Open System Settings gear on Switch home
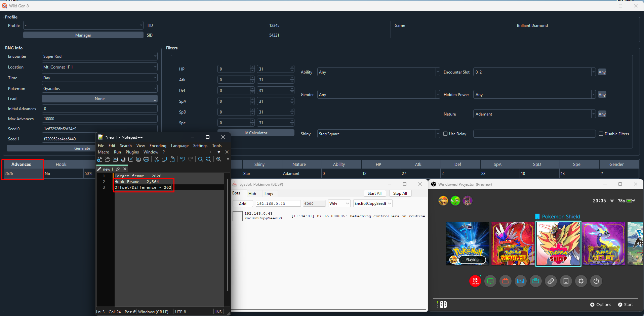Image resolution: width=644 pixels, height=316 pixels. click(x=581, y=281)
